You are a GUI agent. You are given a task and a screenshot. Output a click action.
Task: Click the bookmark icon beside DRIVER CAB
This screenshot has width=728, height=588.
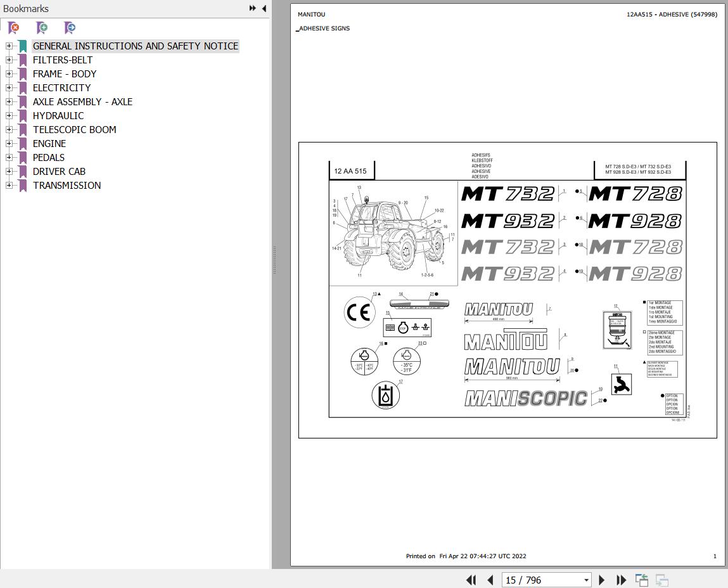(x=23, y=171)
